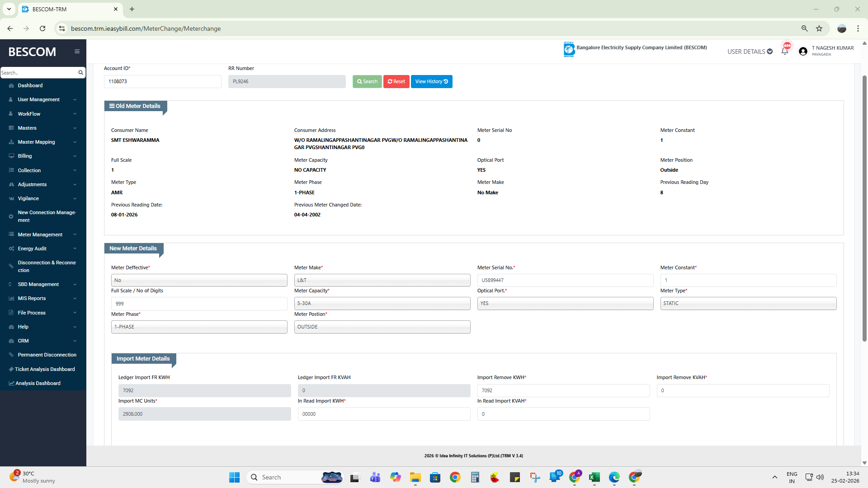
Task: Open the MIS Reports menu
Action: click(32, 298)
